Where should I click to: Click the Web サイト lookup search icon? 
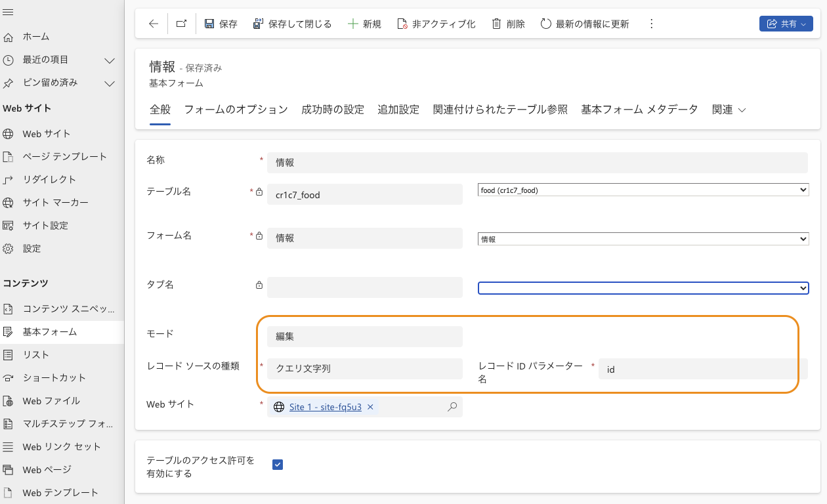452,407
